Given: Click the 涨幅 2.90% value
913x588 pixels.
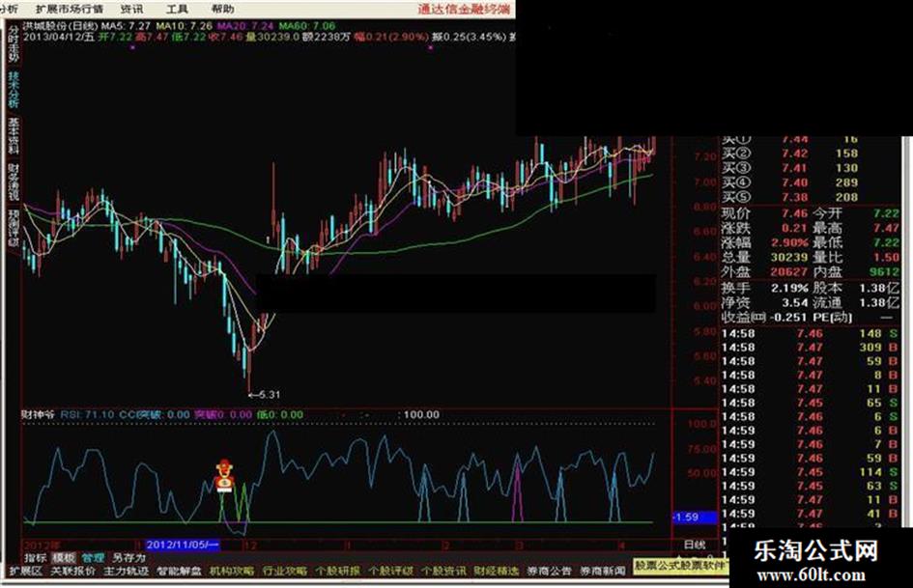Looking at the screenshot, I should coord(790,242).
